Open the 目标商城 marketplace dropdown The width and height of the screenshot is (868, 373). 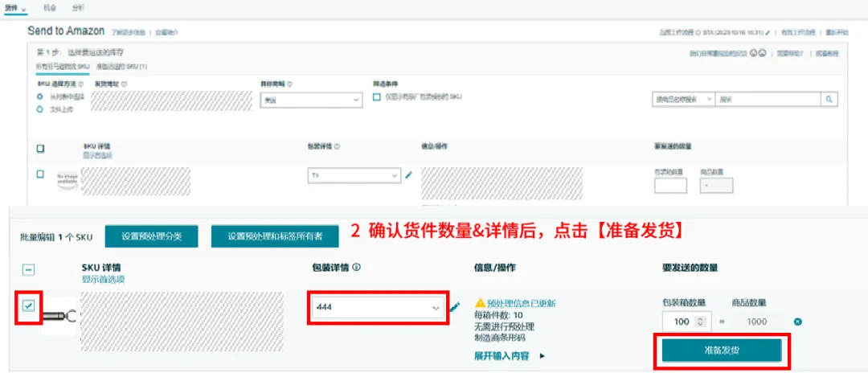[311, 100]
